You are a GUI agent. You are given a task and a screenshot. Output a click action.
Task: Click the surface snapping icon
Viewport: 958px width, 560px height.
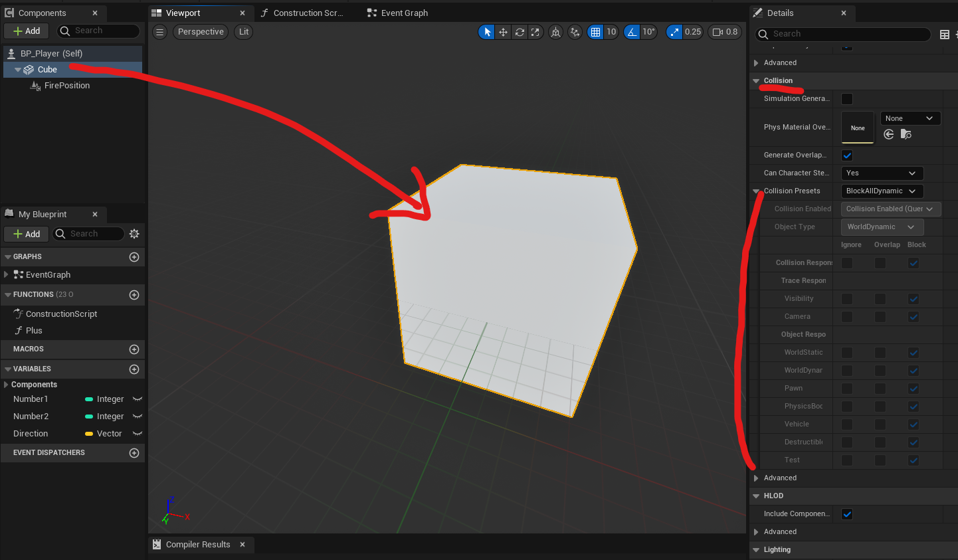pyautogui.click(x=575, y=32)
